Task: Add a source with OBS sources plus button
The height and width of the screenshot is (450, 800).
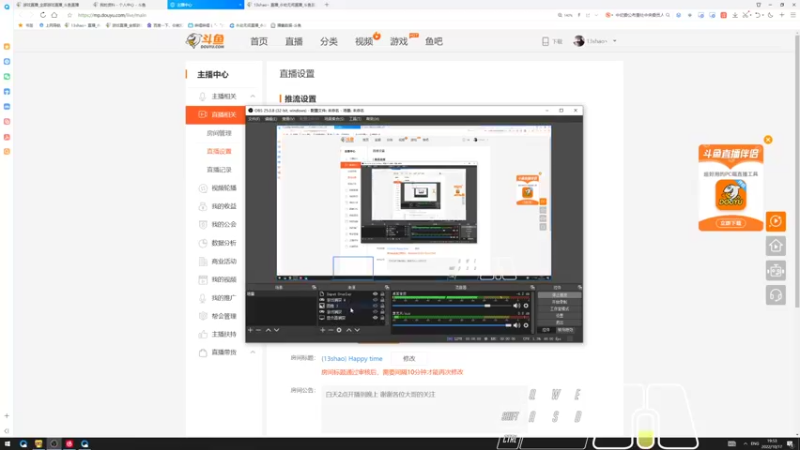Action: click(322, 330)
